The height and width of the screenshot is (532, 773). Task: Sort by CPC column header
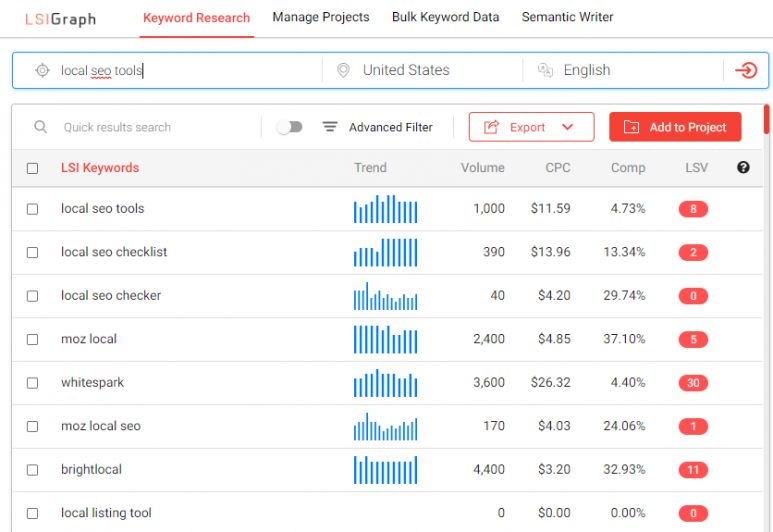click(558, 168)
